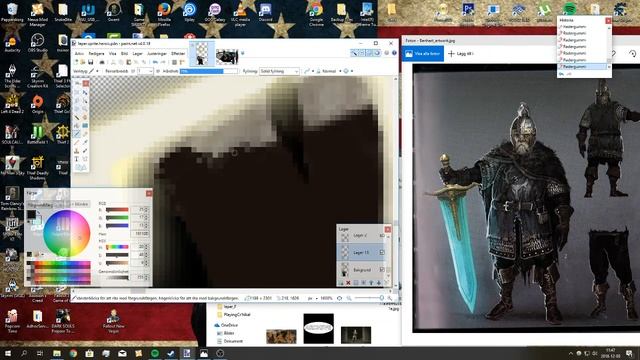
Task: Select highlighted Radergummi history entry
Action: click(582, 66)
